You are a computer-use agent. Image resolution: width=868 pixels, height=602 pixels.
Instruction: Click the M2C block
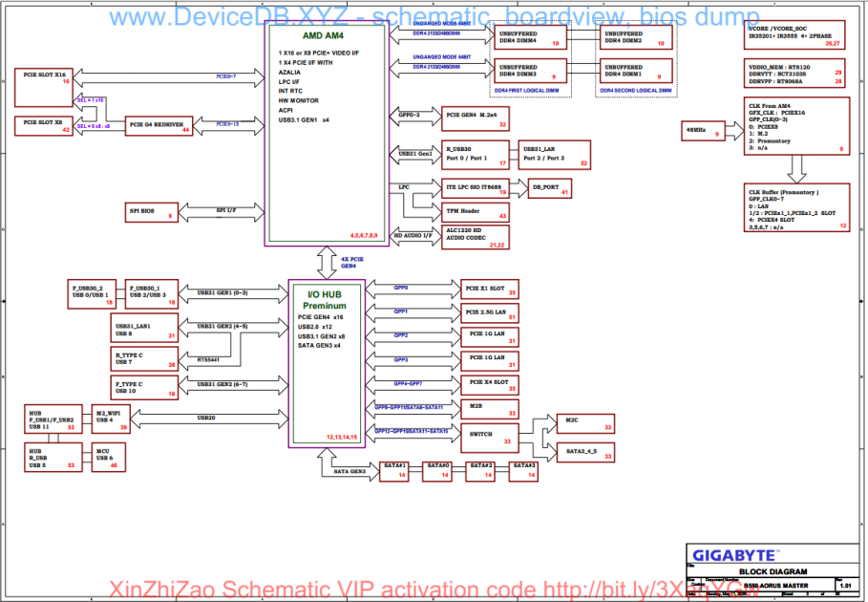point(585,423)
